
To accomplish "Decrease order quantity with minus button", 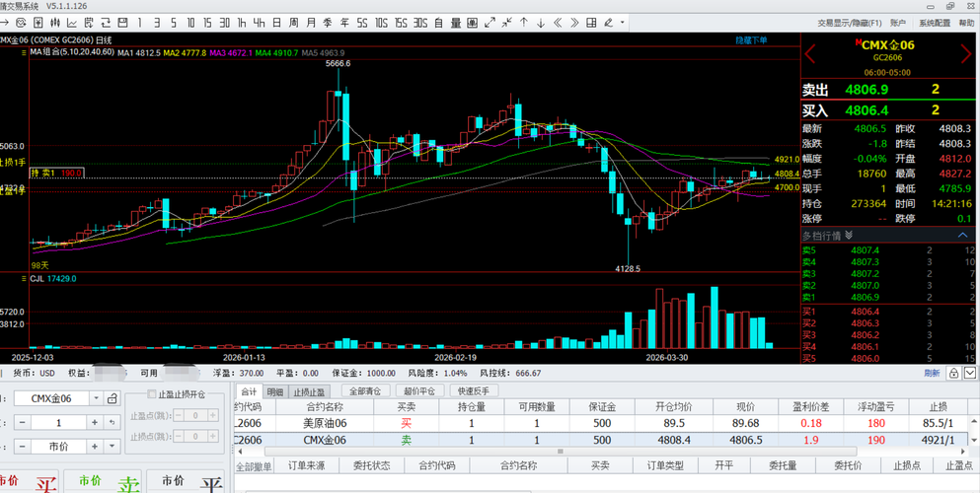I will [23, 422].
